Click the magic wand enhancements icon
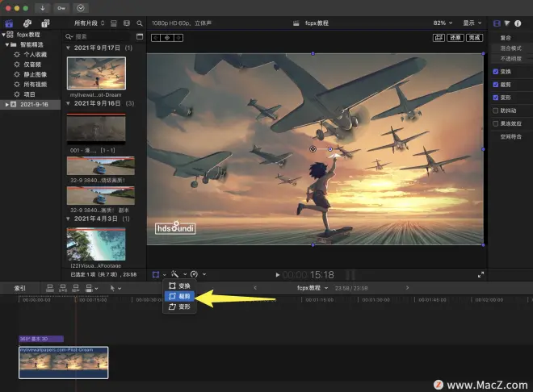Image resolution: width=533 pixels, height=392 pixels. (x=174, y=274)
